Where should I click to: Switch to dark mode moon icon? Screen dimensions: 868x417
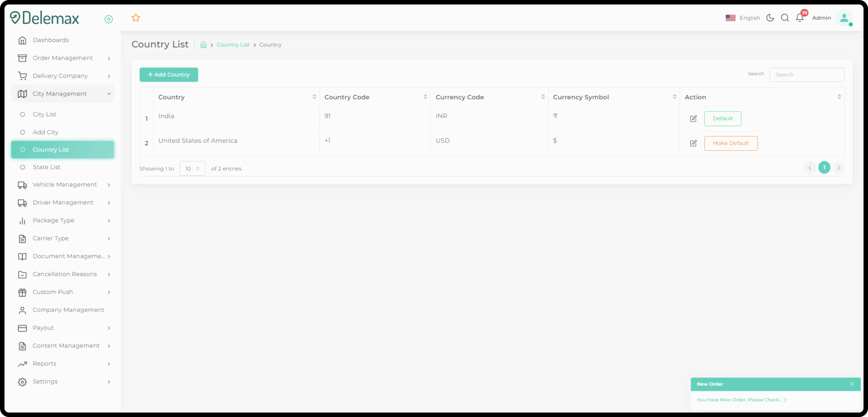[770, 18]
